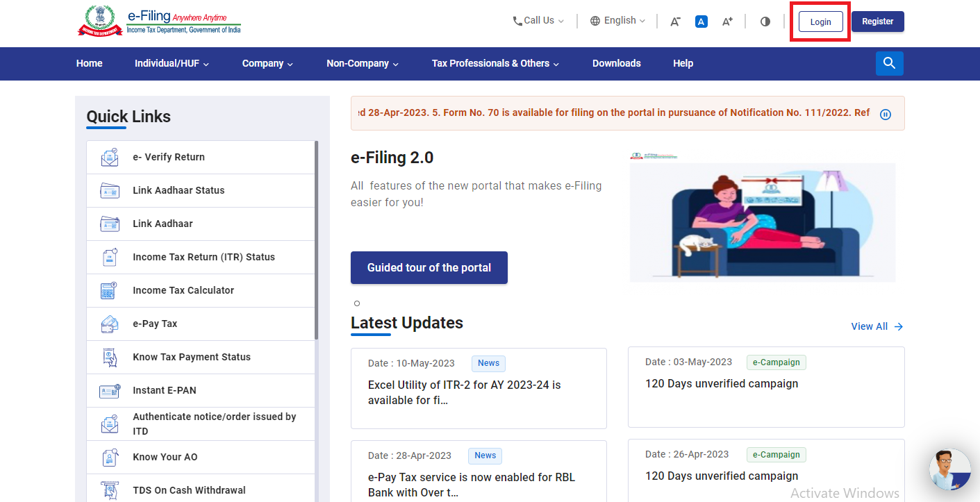Open View All latest updates link
Image resolution: width=980 pixels, height=502 pixels.
pyautogui.click(x=877, y=326)
